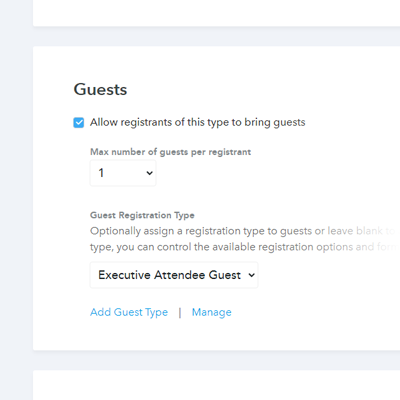
Task: Click the chevron beside Executive Attendee Guest
Action: tap(252, 275)
